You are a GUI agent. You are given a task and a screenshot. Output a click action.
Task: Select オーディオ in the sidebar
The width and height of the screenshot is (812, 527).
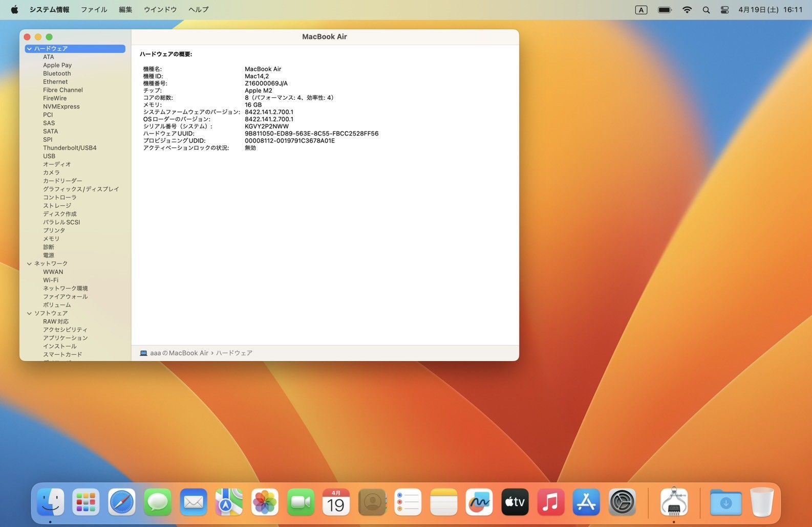click(57, 164)
